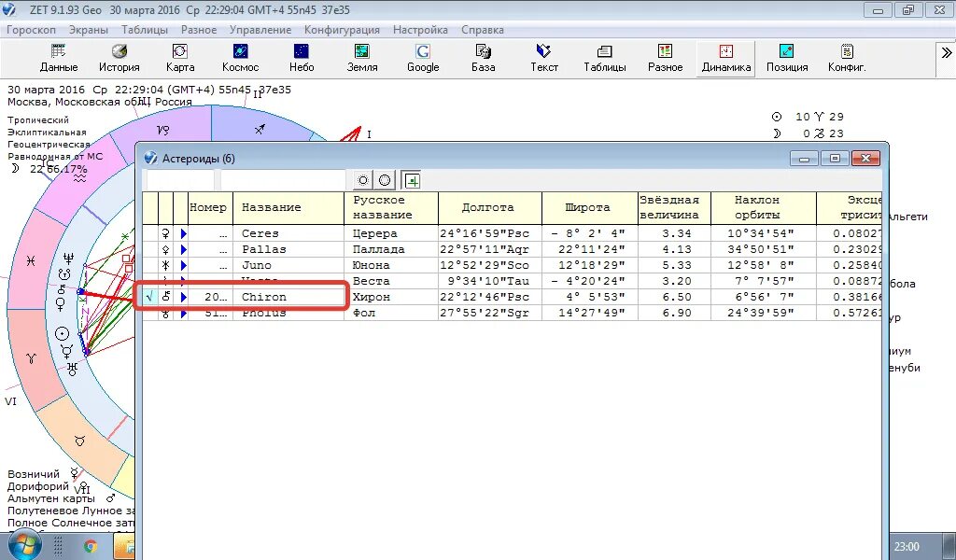Open the Конфигурация menu

click(x=342, y=30)
